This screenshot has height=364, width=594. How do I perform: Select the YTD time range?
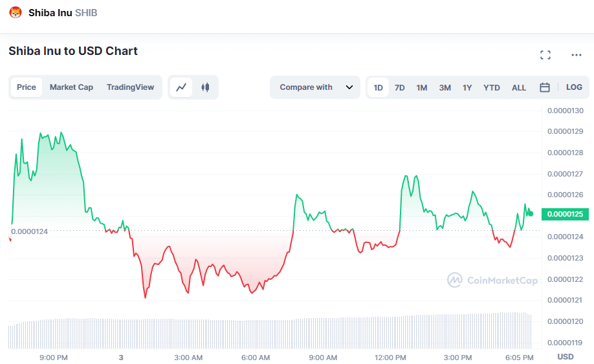491,88
